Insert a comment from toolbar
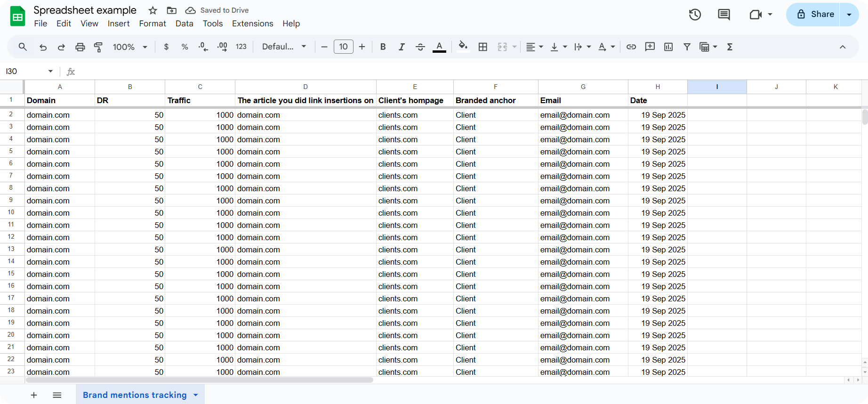The width and height of the screenshot is (868, 404). click(x=650, y=47)
